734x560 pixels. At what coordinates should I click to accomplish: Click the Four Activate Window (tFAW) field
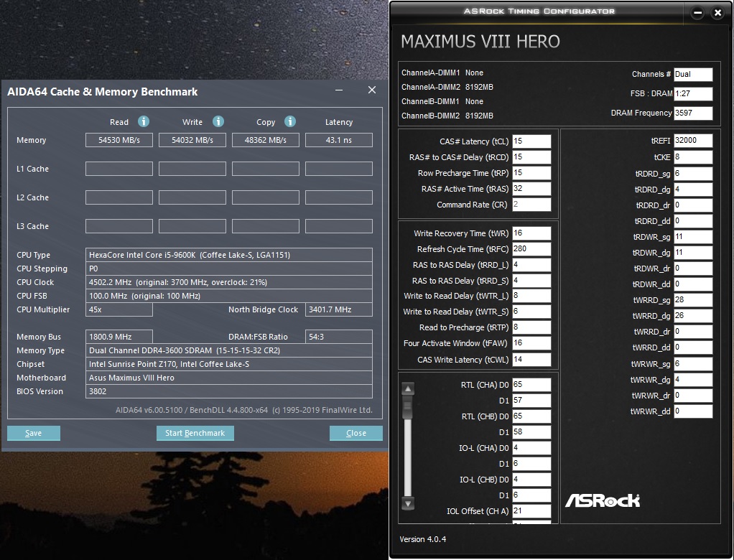point(531,343)
